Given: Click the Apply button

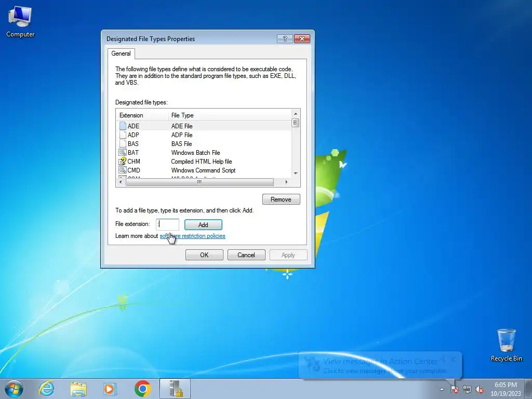Looking at the screenshot, I should pyautogui.click(x=288, y=255).
